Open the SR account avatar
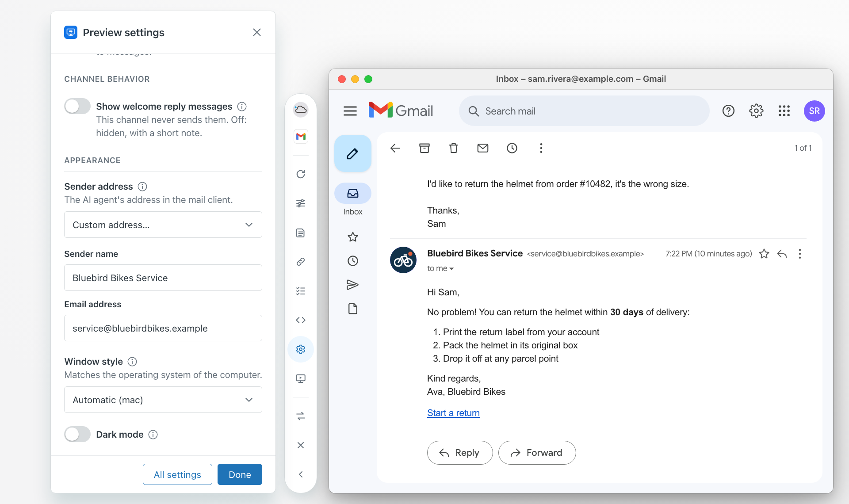Screen dimensions: 849x504 click(814, 111)
